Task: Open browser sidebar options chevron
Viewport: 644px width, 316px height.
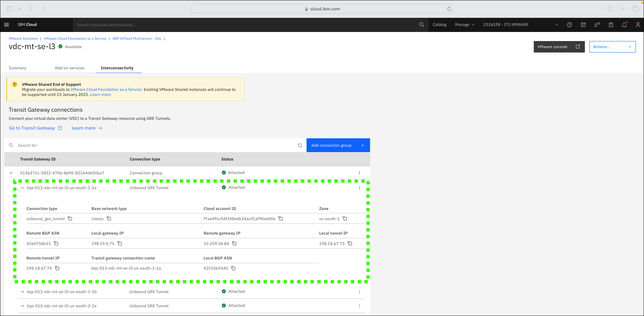Action: (20, 9)
